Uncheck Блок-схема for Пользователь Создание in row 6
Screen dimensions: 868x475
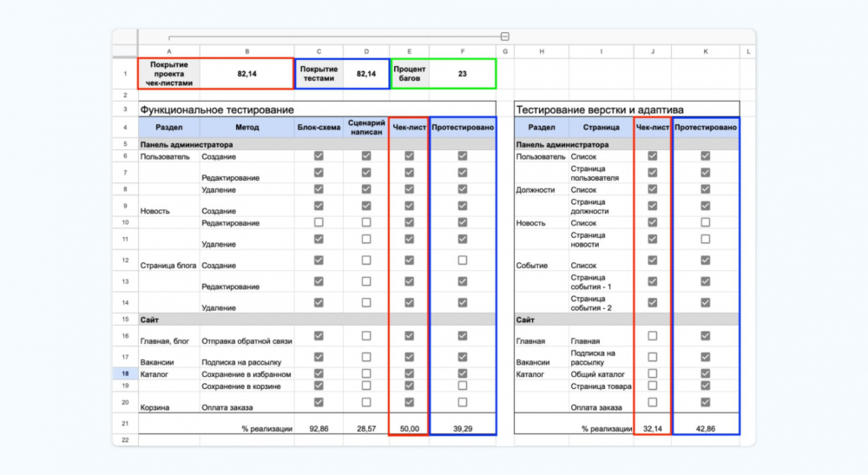point(319,156)
